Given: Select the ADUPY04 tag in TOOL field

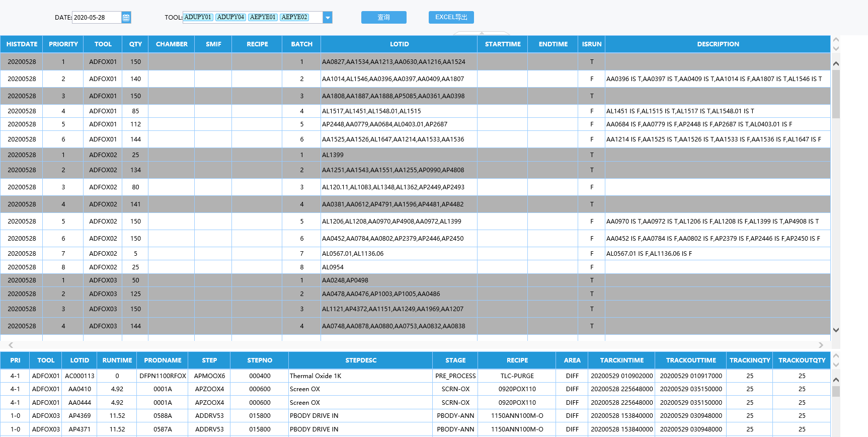Looking at the screenshot, I should pyautogui.click(x=230, y=17).
